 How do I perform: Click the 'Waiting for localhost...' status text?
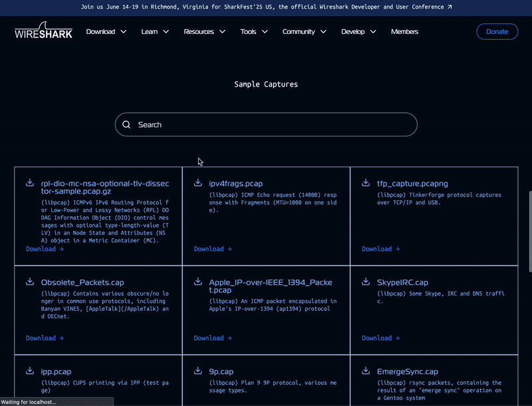point(29,402)
